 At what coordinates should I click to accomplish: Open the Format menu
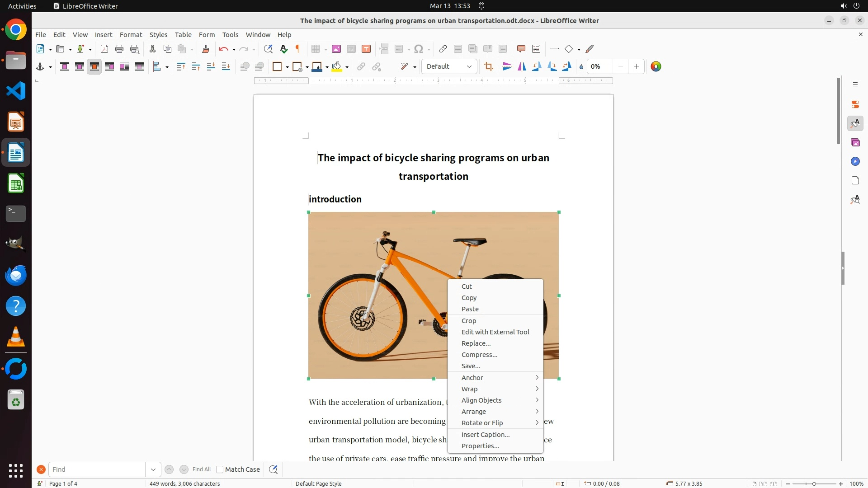tap(131, 35)
